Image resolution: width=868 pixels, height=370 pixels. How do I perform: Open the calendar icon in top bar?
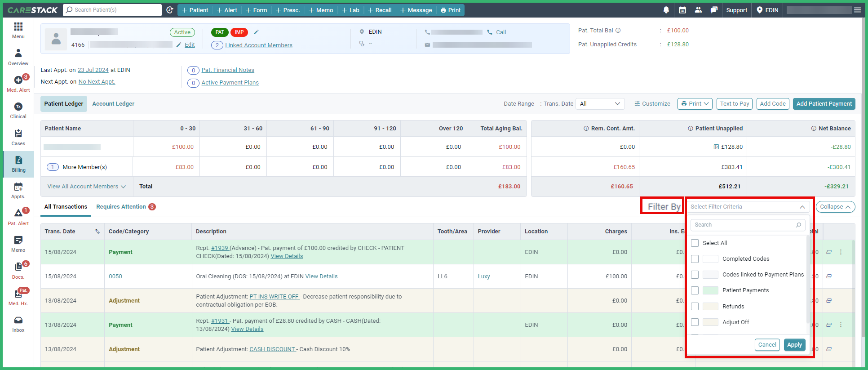(x=682, y=10)
